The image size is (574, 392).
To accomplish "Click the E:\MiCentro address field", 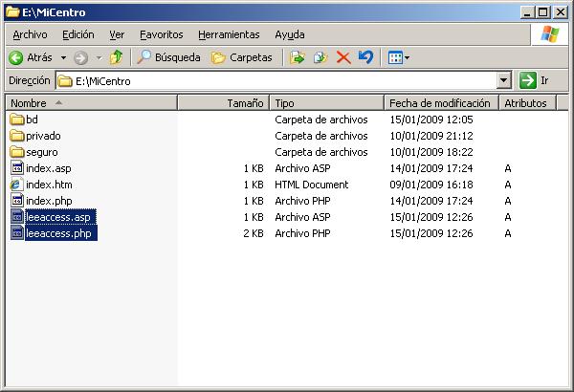I will click(x=277, y=81).
